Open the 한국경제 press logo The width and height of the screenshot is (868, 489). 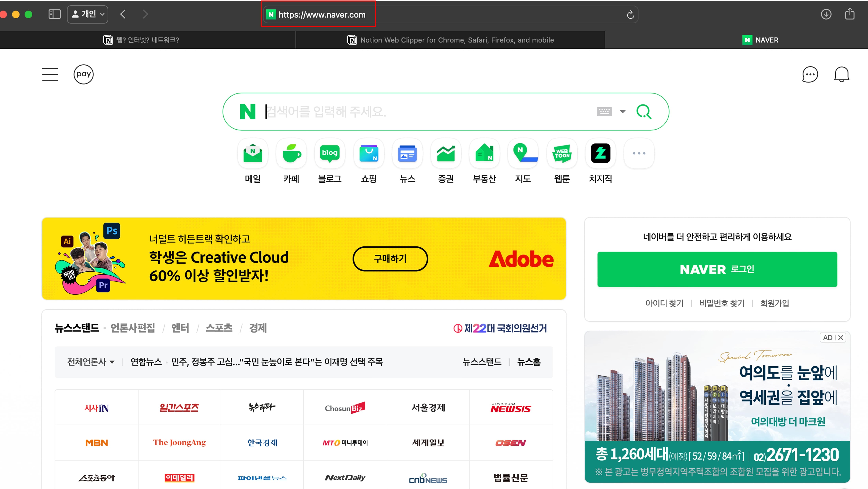tap(262, 443)
